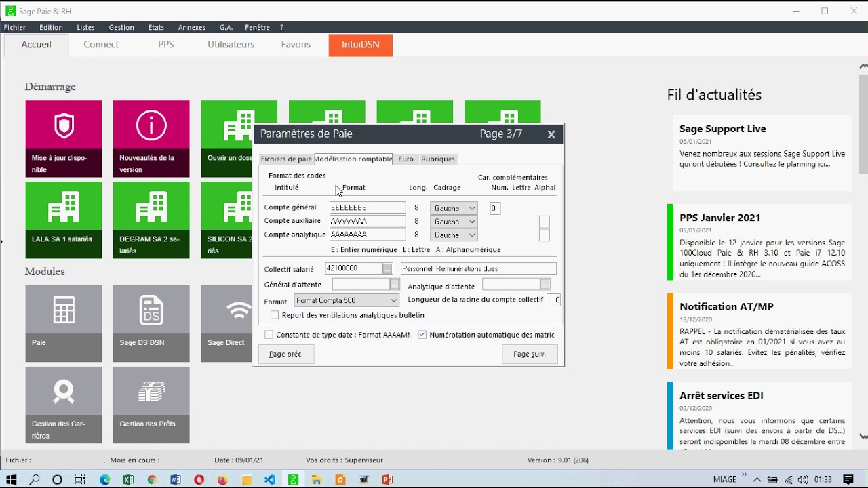Click the browse button next to Général d'attente
This screenshot has height=488, width=868.
pos(395,285)
